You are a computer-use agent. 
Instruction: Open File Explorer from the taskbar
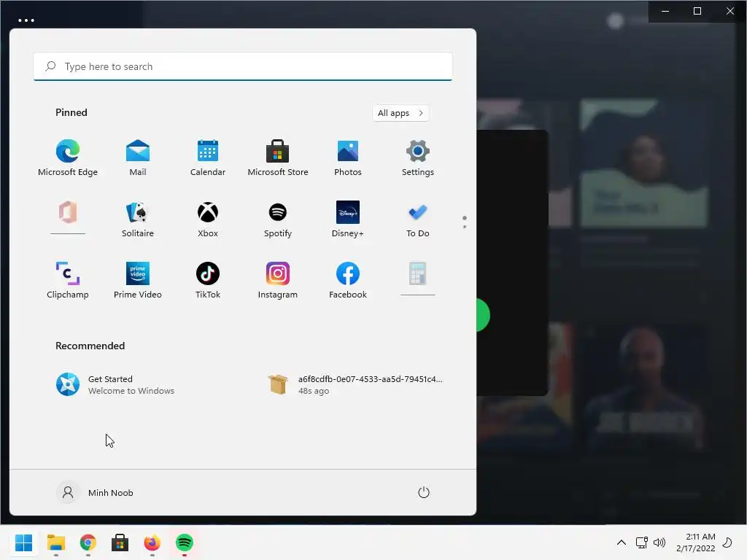(56, 542)
